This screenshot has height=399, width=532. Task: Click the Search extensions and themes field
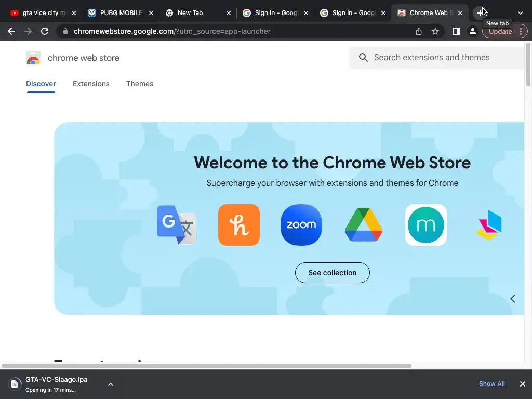(436, 58)
